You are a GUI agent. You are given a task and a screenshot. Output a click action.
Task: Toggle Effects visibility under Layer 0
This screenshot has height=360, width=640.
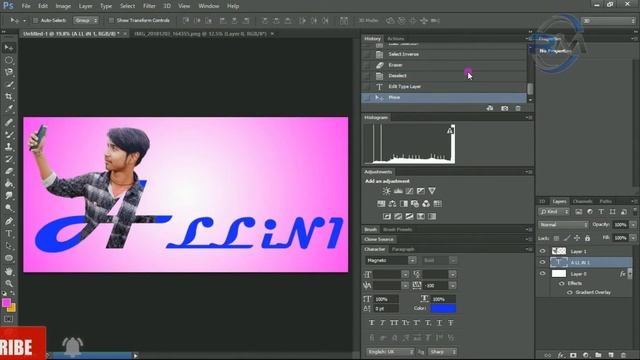pos(562,283)
